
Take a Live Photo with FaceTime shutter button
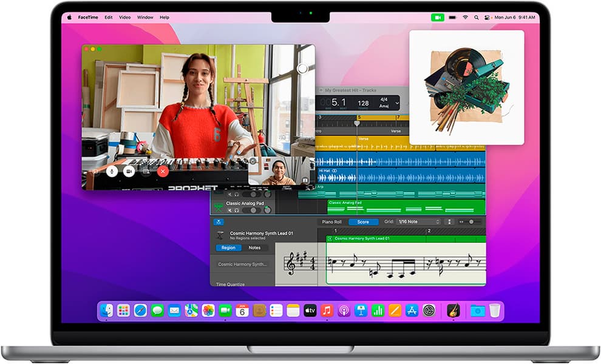302,69
